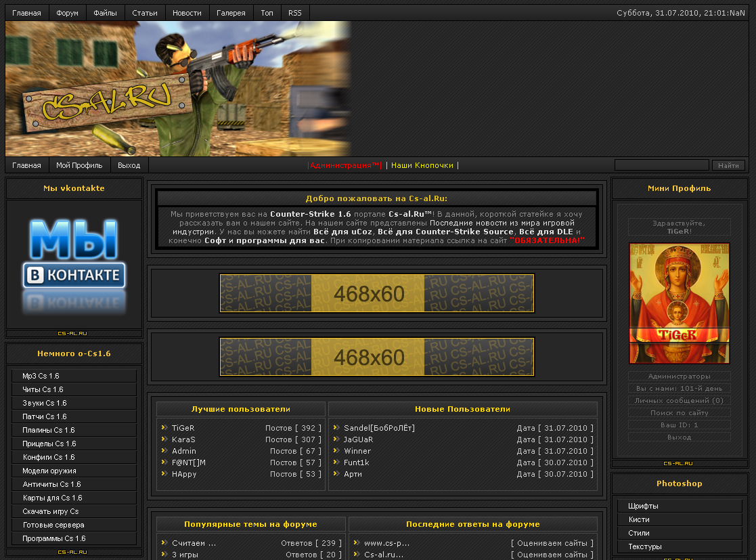Go to Файлы section

(105, 13)
